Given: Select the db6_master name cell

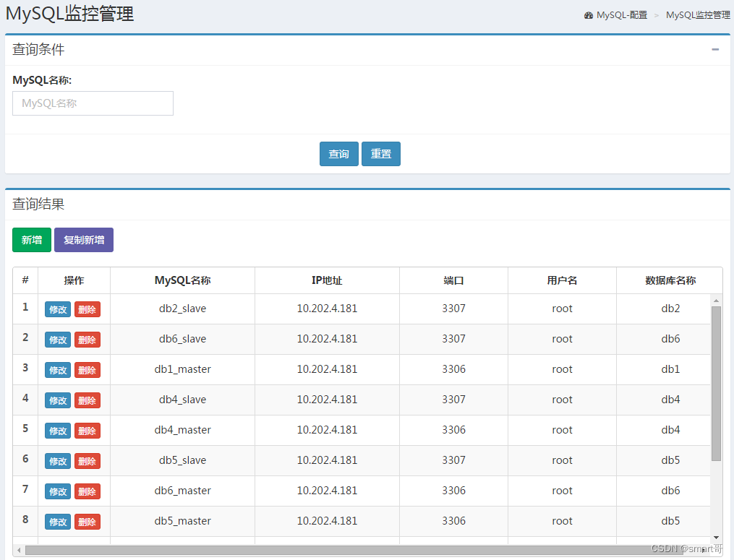Looking at the screenshot, I should [x=182, y=491].
